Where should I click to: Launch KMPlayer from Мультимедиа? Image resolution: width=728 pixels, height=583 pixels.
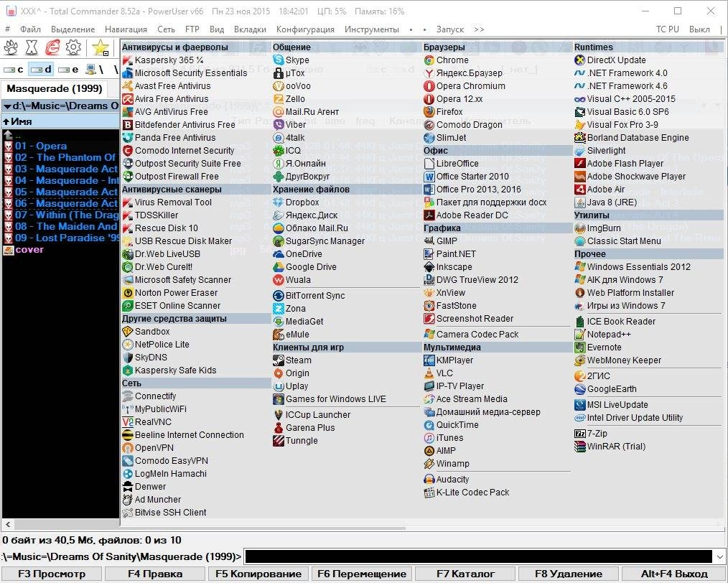pyautogui.click(x=448, y=360)
